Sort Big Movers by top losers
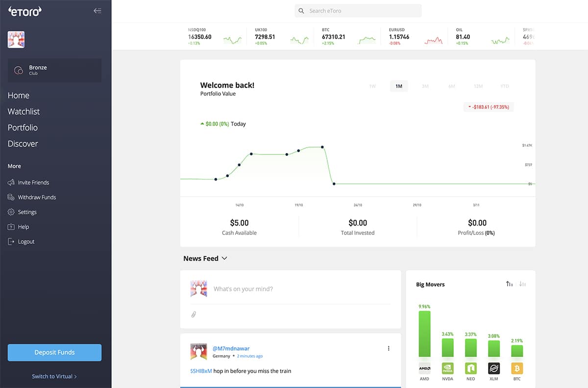Screen dimensions: 588x388 click(x=522, y=284)
